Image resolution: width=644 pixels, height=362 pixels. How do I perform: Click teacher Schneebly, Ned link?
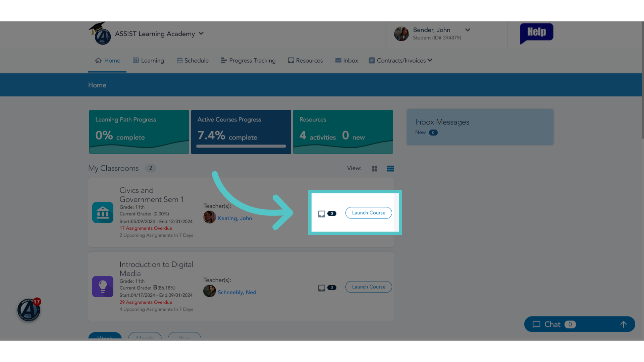click(x=237, y=292)
